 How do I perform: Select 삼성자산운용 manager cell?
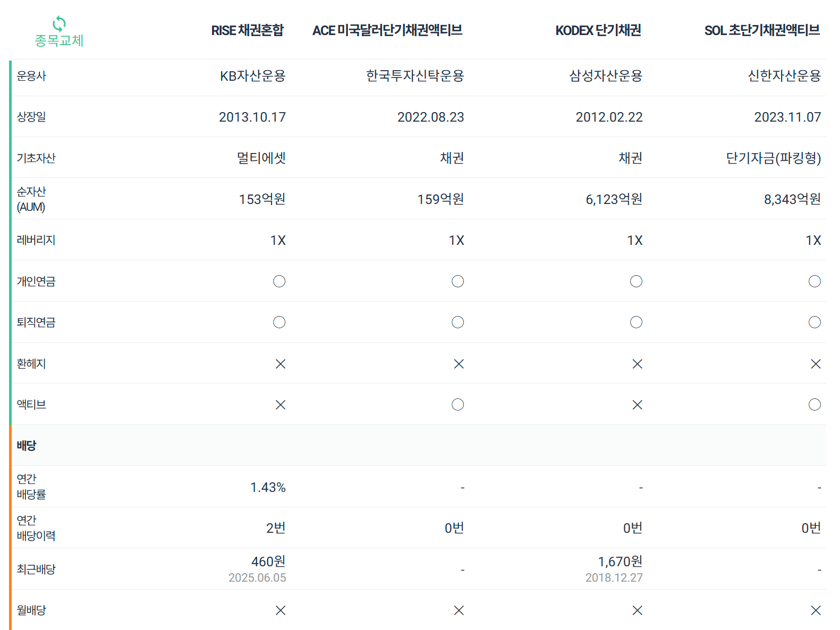point(606,76)
